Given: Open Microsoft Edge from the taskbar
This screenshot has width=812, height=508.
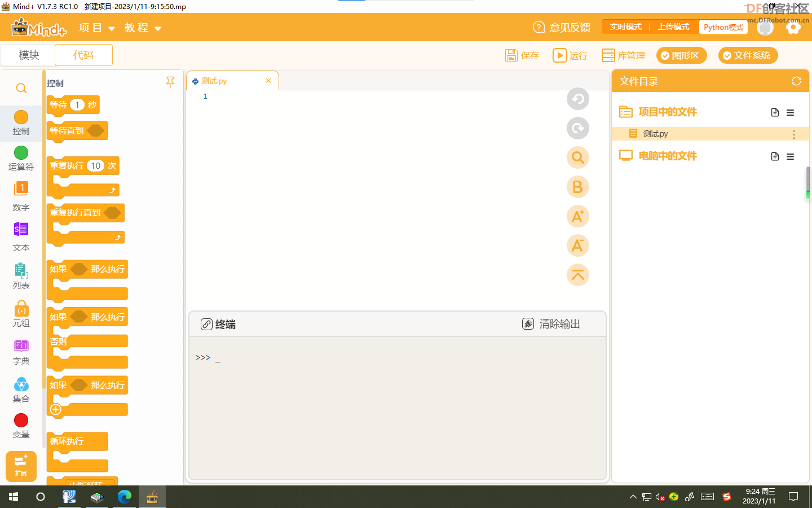Looking at the screenshot, I should (124, 497).
